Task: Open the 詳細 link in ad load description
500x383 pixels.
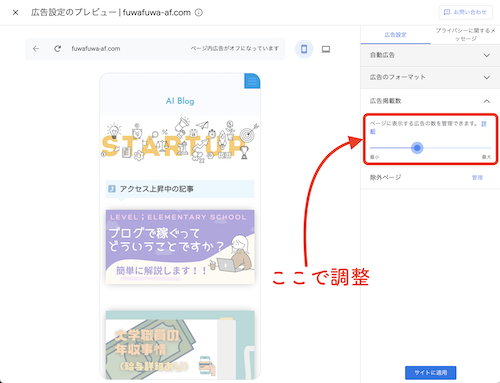Action: (x=484, y=124)
